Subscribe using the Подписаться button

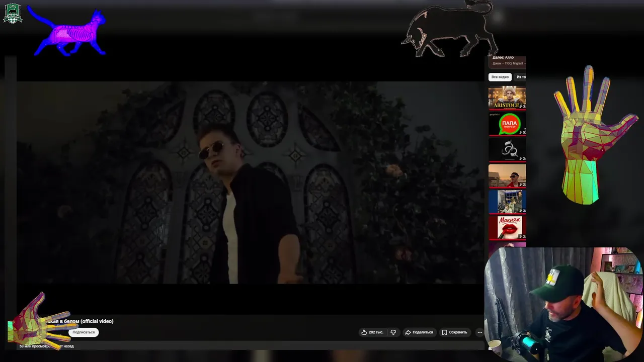tap(84, 332)
